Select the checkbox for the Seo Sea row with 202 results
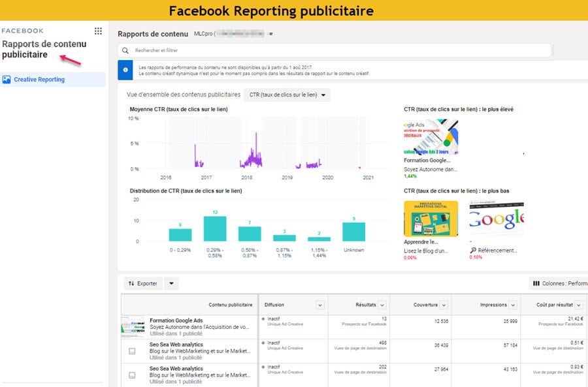The width and height of the screenshot is (588, 387). click(x=132, y=375)
